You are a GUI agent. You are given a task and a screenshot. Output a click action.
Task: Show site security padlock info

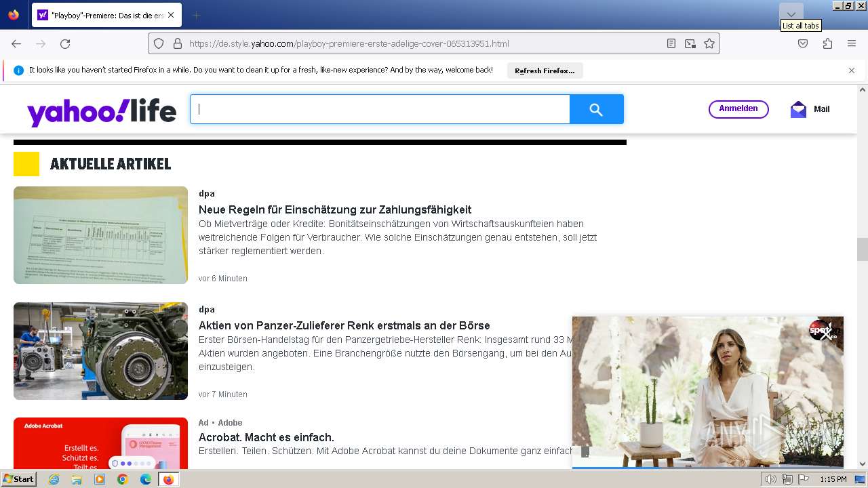[178, 43]
